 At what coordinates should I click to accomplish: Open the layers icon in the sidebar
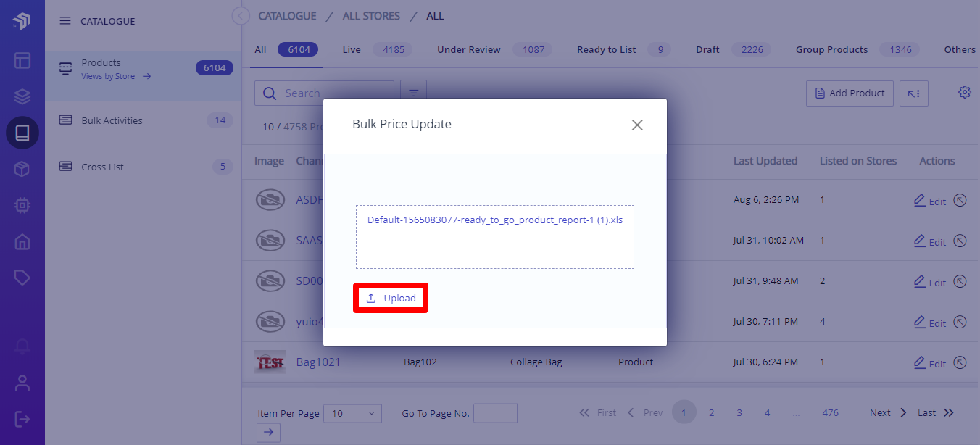[x=22, y=96]
